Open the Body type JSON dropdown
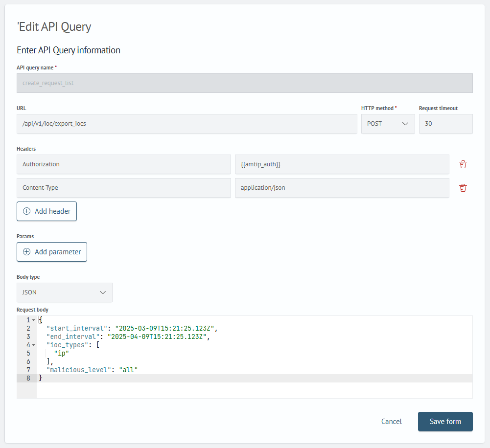The image size is (490, 448). [65, 292]
